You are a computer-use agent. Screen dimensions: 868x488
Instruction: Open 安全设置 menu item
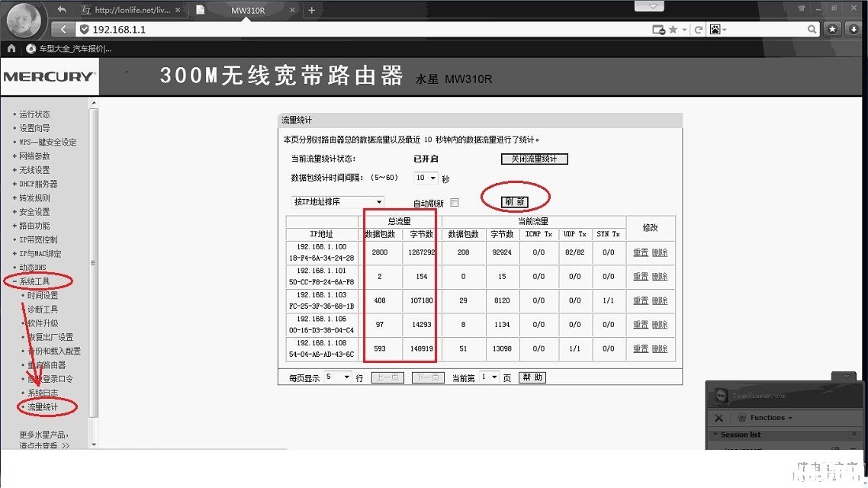34,212
